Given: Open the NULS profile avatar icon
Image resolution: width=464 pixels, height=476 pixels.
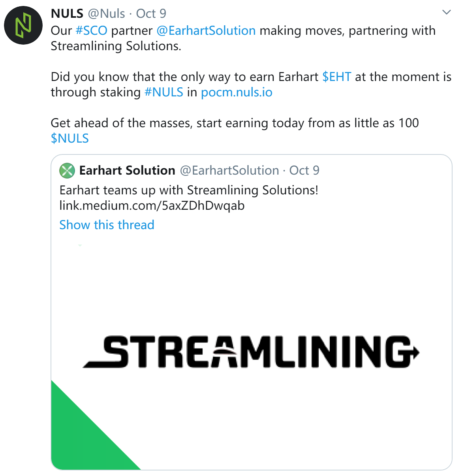Looking at the screenshot, I should pos(23,25).
